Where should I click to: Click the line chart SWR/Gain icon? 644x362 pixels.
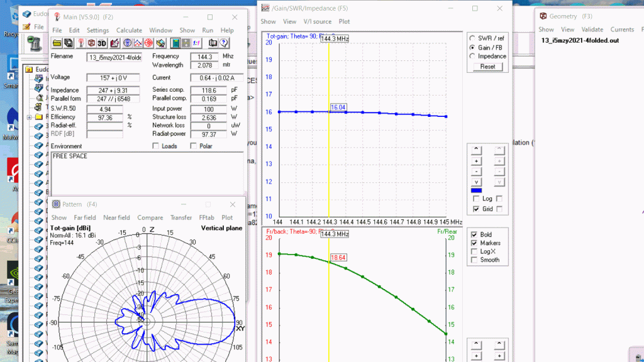138,43
